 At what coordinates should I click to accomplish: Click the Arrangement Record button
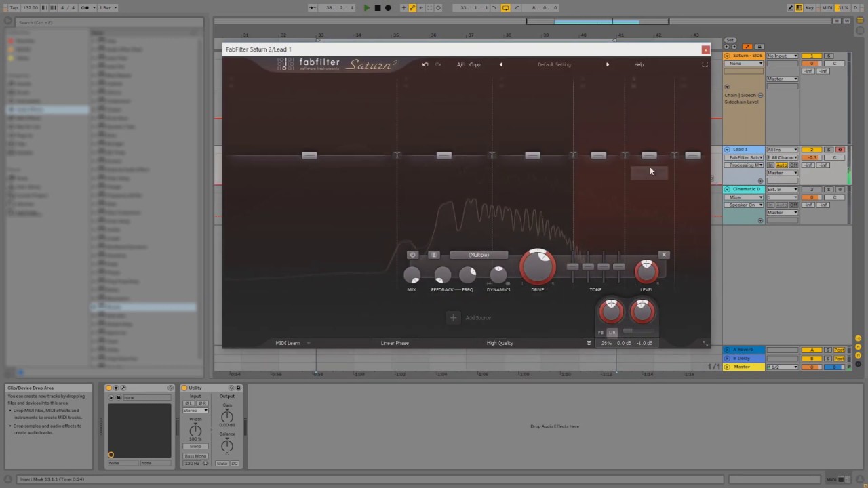pyautogui.click(x=388, y=8)
